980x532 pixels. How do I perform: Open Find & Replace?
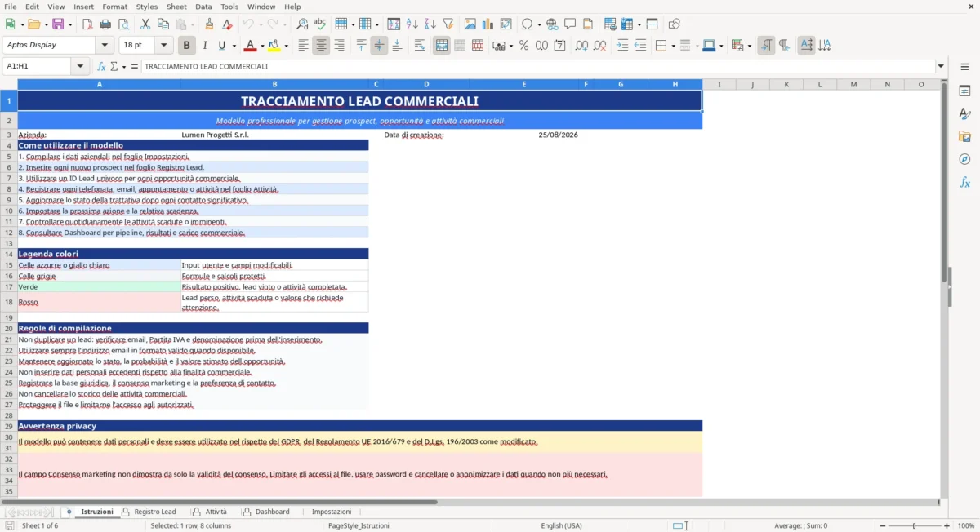(302, 24)
